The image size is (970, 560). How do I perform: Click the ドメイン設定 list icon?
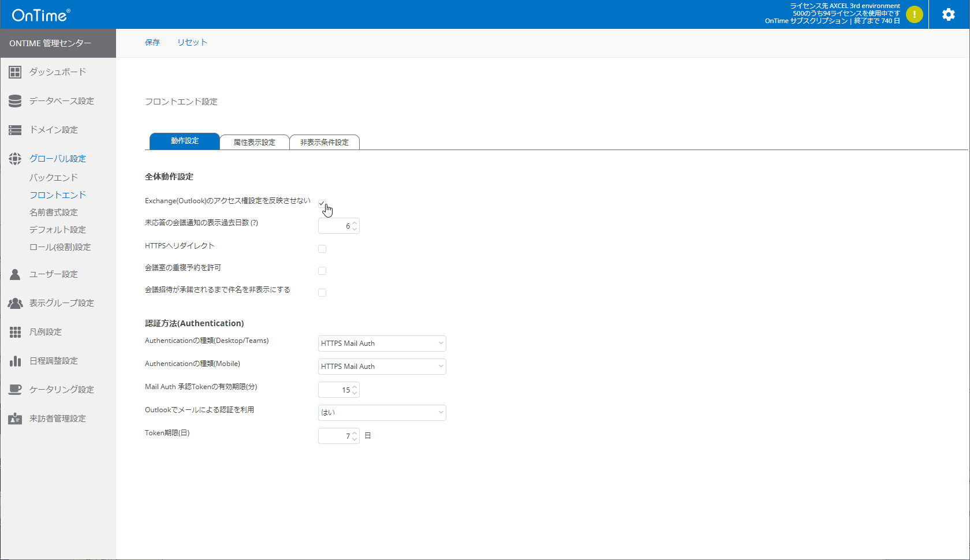point(14,129)
